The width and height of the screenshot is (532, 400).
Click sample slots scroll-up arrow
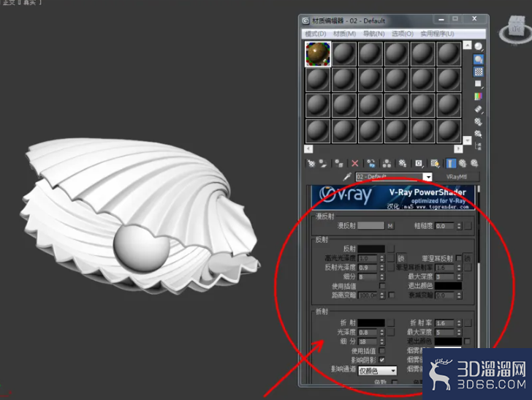pyautogui.click(x=467, y=45)
